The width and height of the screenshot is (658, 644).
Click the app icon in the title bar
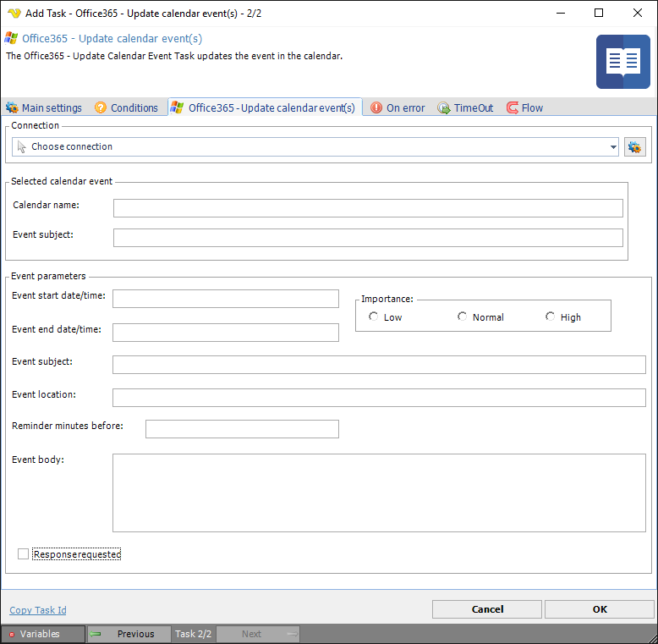point(14,13)
